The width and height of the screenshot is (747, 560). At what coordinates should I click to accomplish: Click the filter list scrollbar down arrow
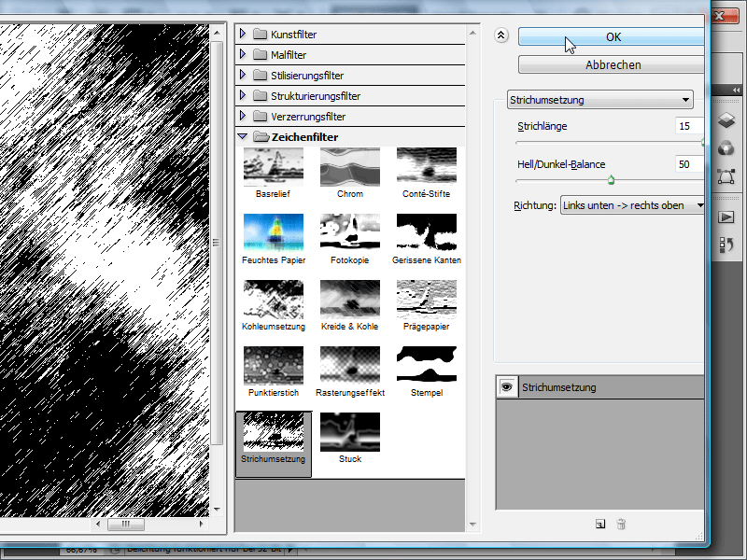[x=472, y=525]
